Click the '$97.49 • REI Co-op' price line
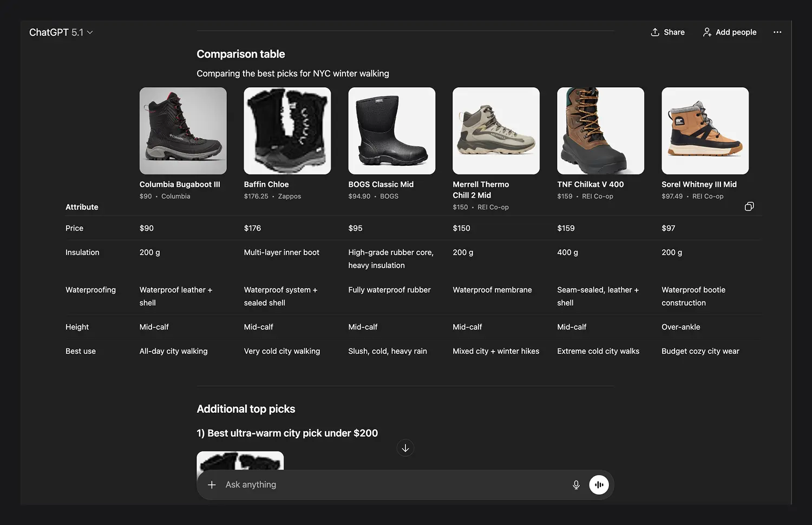812x525 pixels. 692,197
